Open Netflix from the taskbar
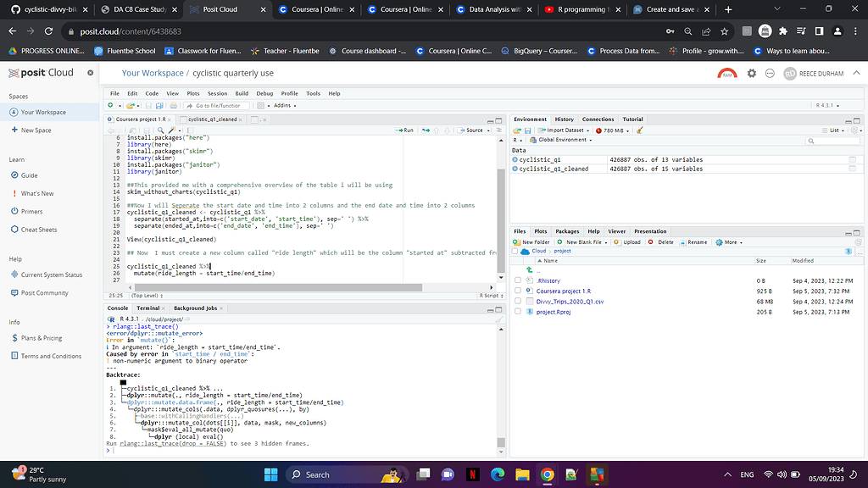This screenshot has width=868, height=488. click(472, 474)
